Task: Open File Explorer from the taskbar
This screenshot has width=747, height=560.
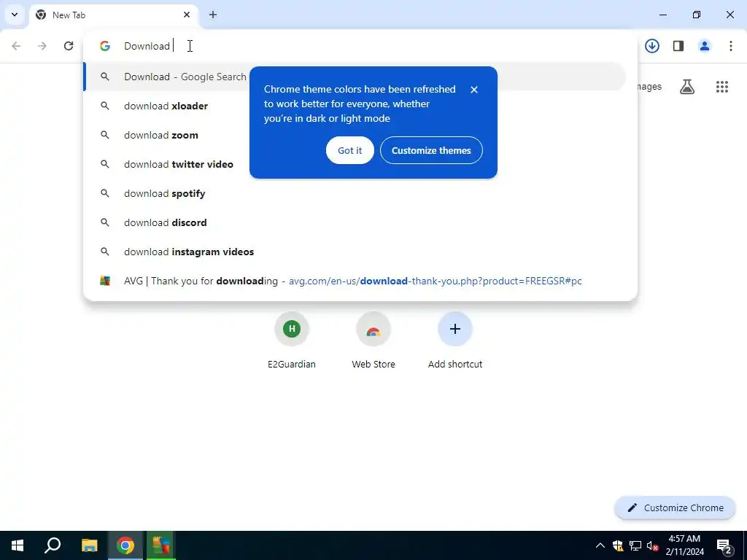Action: (x=89, y=545)
